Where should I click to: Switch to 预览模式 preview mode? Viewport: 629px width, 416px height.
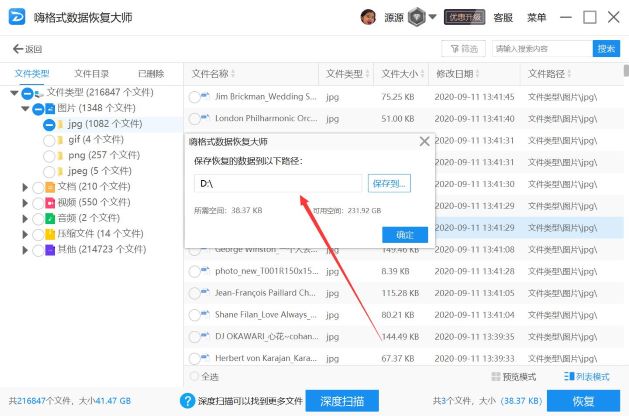click(513, 377)
